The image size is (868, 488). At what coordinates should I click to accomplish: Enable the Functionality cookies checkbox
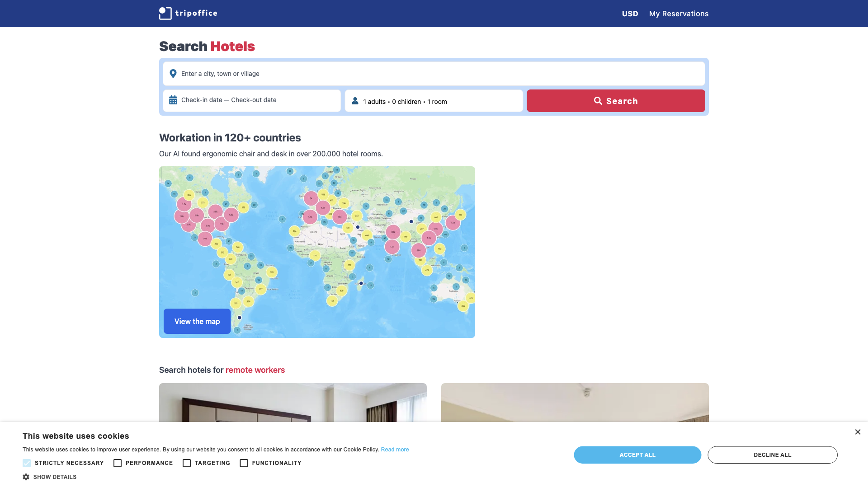244,463
